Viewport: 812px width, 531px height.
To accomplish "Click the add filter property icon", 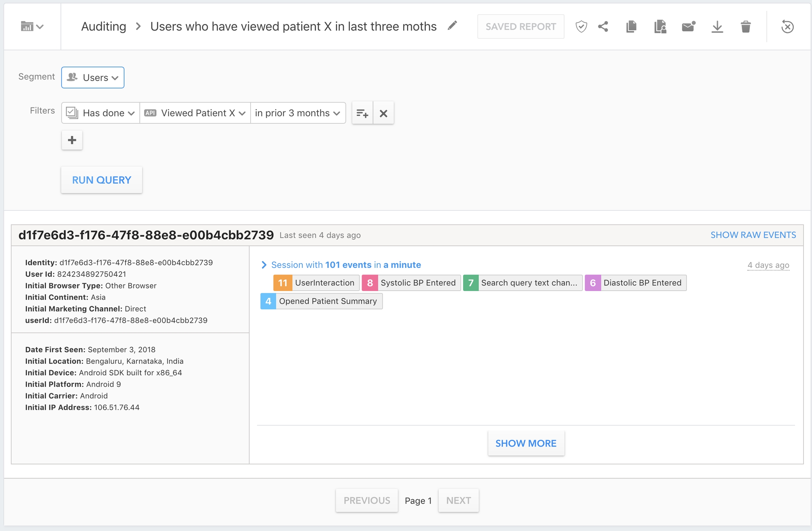I will click(362, 113).
